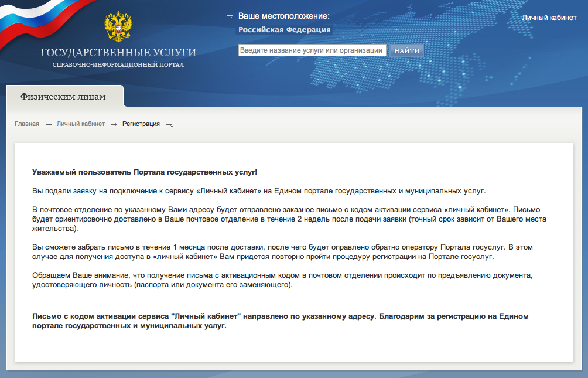This screenshot has width=588, height=378.
Task: Open the ГОСУДАРСТВЕННЫЕ УСЛУГИ portal title
Action: click(x=118, y=52)
